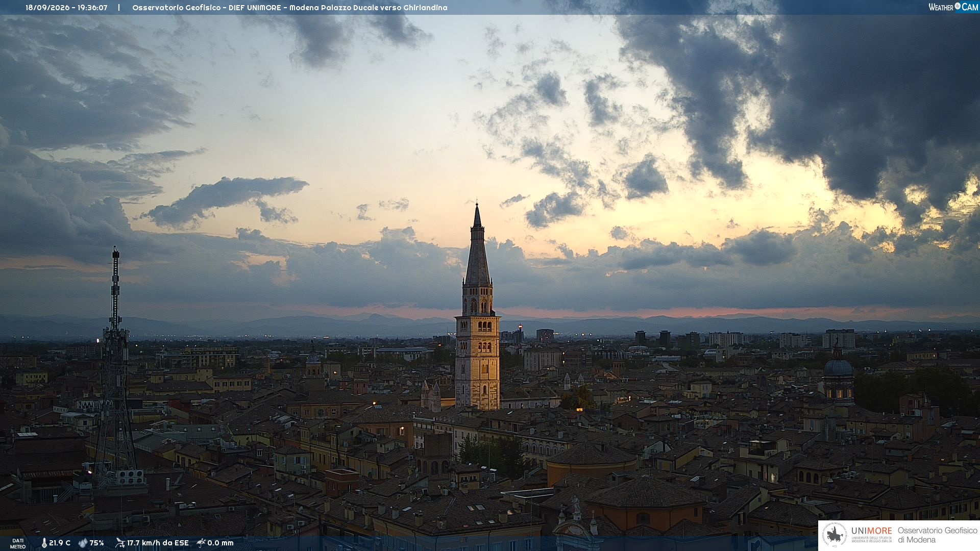The width and height of the screenshot is (980, 551).
Task: Click the wind anemometer icon
Action: (x=120, y=543)
